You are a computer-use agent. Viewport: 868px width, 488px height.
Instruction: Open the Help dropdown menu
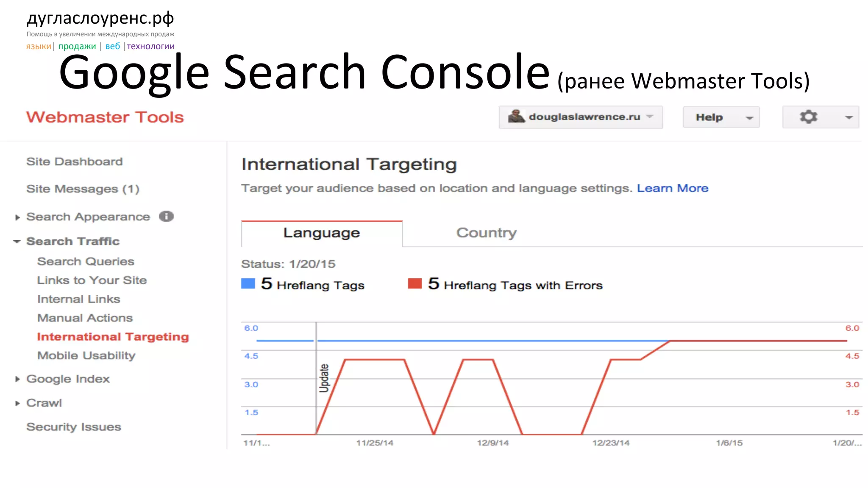(721, 117)
